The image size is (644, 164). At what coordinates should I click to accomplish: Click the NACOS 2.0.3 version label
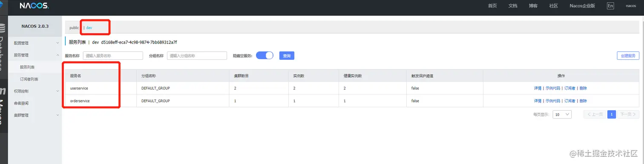(x=35, y=26)
